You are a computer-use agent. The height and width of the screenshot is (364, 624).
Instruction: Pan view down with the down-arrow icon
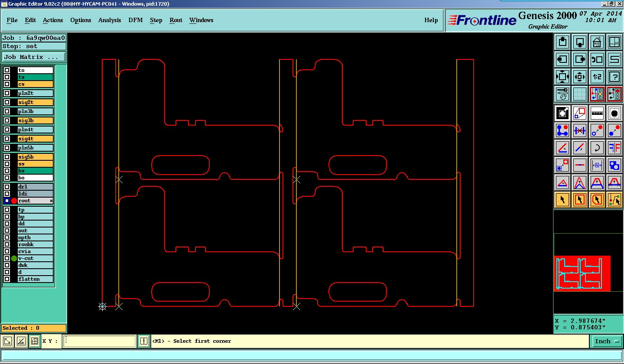580,42
